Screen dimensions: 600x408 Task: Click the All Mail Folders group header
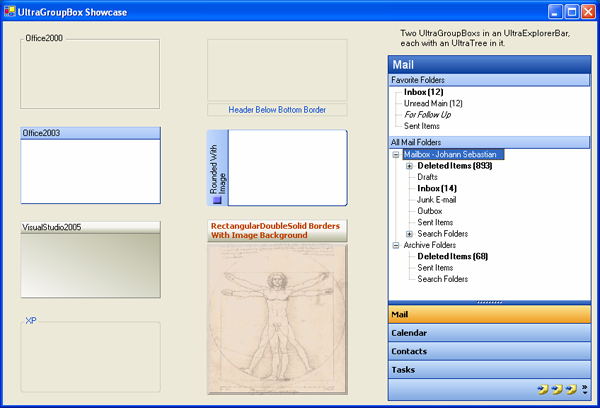[488, 142]
